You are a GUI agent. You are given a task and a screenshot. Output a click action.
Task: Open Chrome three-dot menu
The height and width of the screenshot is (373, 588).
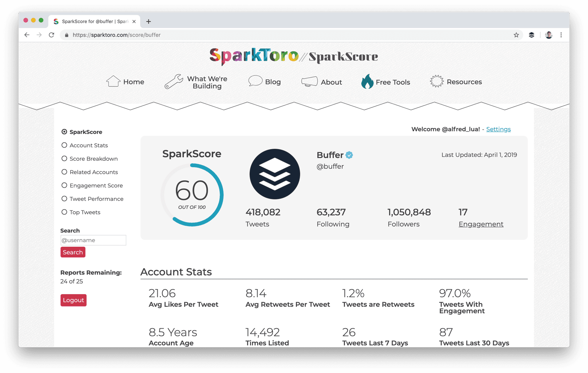(561, 35)
